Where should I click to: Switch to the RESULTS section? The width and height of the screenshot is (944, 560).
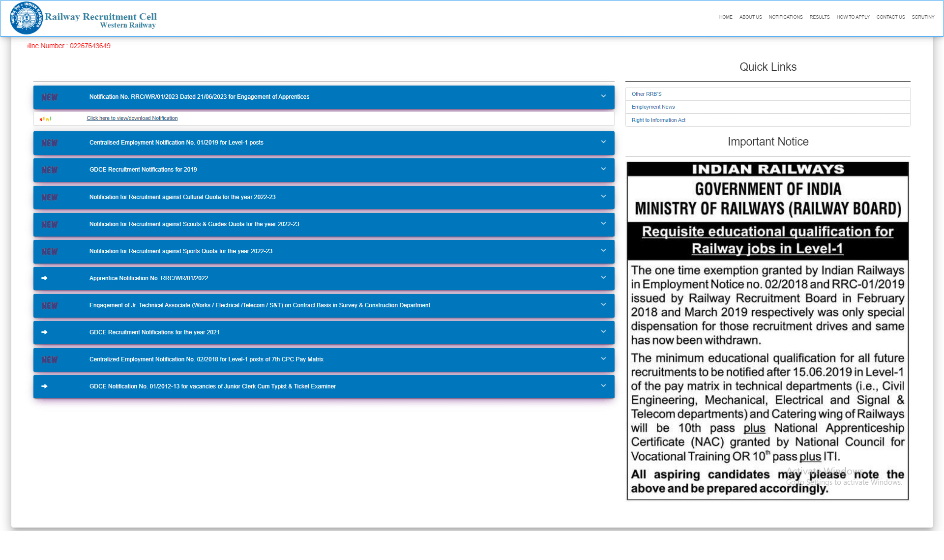click(820, 17)
